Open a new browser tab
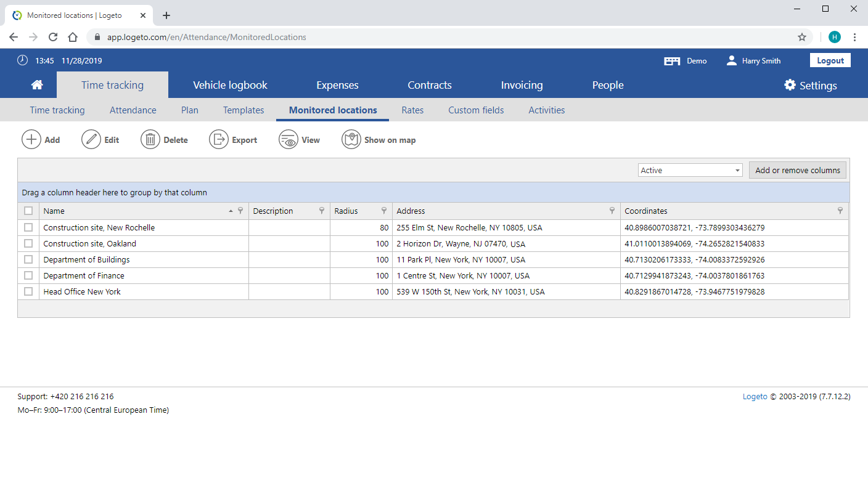This screenshot has width=868, height=491. (x=166, y=15)
